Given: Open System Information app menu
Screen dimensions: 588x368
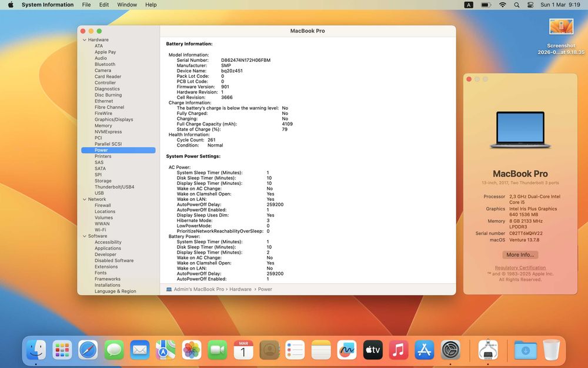Looking at the screenshot, I should tap(48, 5).
